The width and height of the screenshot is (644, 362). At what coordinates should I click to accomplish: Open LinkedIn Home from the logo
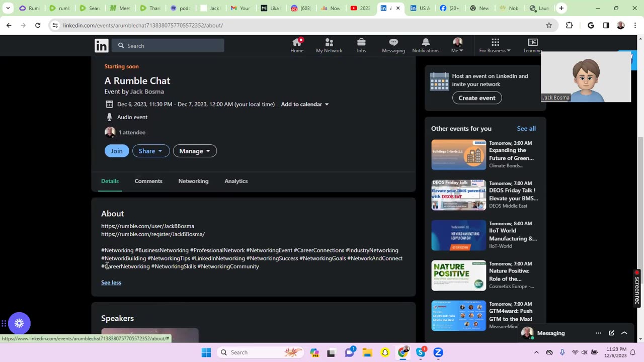(101, 46)
